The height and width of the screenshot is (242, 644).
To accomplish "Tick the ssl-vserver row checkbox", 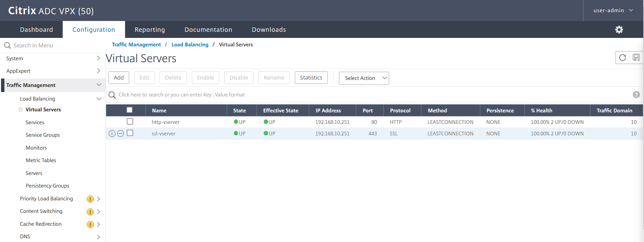I will [130, 133].
